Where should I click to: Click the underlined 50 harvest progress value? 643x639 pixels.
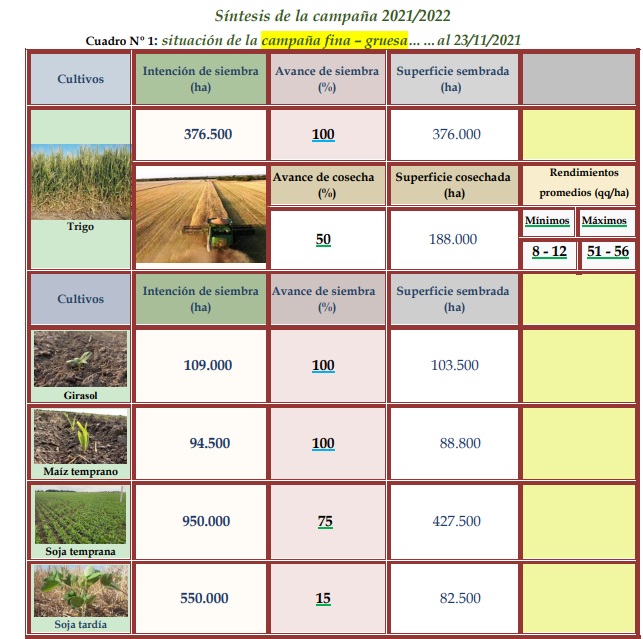(323, 240)
